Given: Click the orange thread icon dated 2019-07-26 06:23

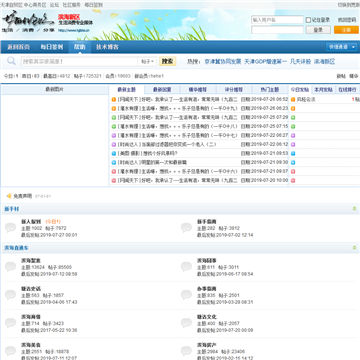Looking at the screenshot, I should [x=114, y=109].
